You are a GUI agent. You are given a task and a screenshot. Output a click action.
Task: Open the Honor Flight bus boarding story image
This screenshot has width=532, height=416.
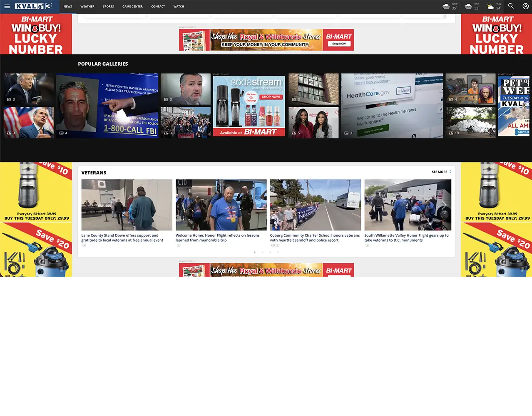pyautogui.click(x=408, y=205)
